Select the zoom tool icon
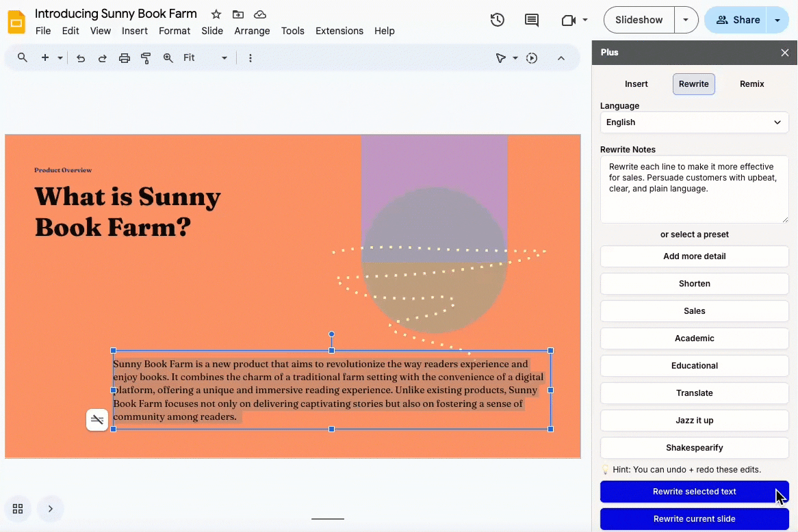Screen dimensions: 798x532 pyautogui.click(x=168, y=58)
